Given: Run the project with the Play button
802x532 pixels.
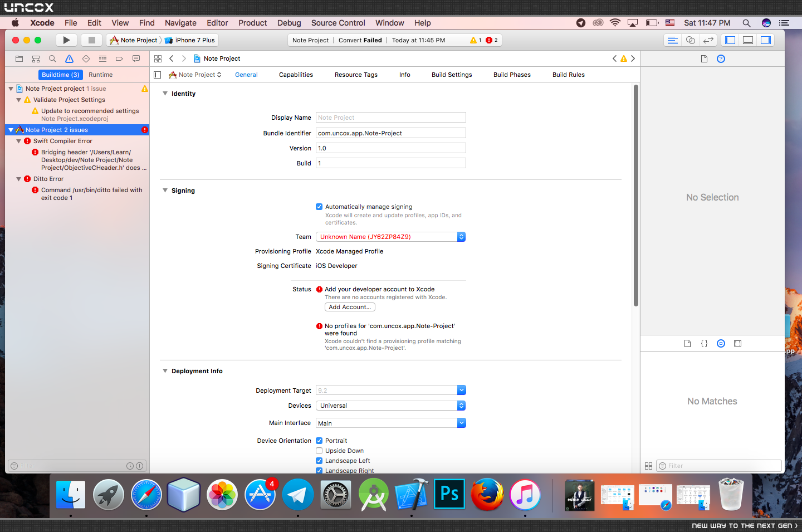Looking at the screenshot, I should click(66, 40).
